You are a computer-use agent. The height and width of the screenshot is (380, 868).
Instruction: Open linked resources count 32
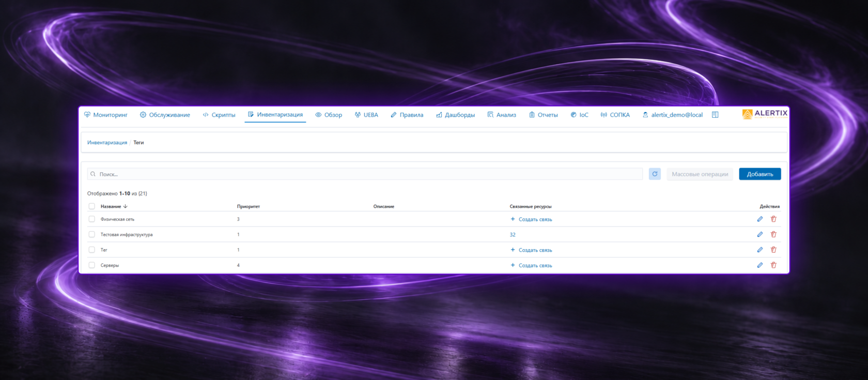tap(513, 235)
